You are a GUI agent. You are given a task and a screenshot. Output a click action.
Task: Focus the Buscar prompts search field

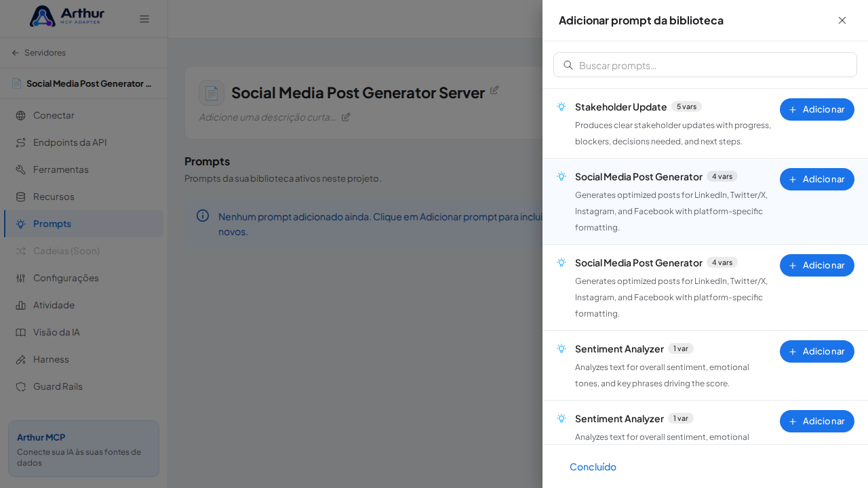click(x=705, y=65)
